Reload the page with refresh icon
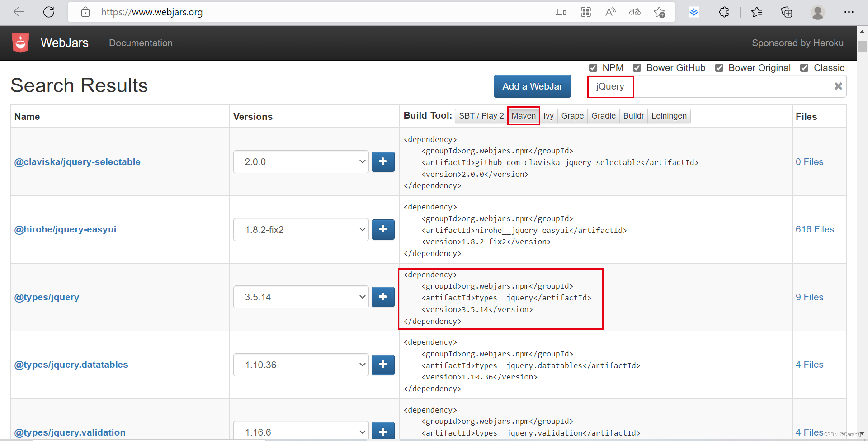 (x=49, y=12)
